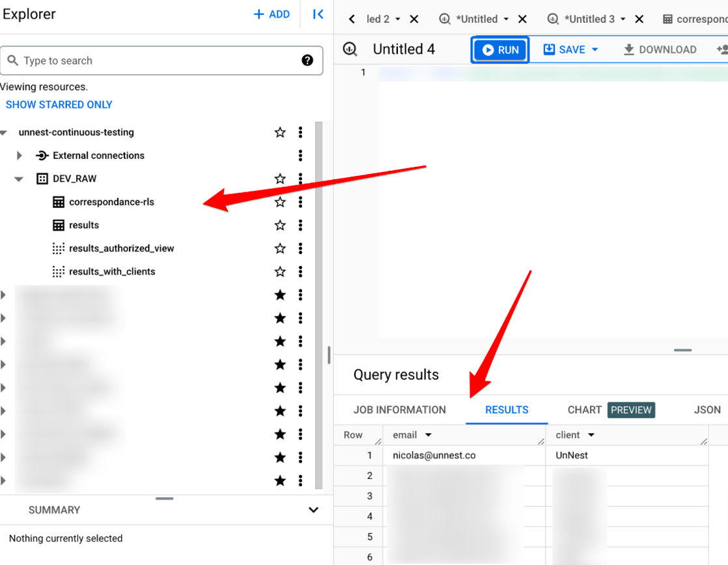Star the DEV_RAW dataset

pyautogui.click(x=280, y=179)
